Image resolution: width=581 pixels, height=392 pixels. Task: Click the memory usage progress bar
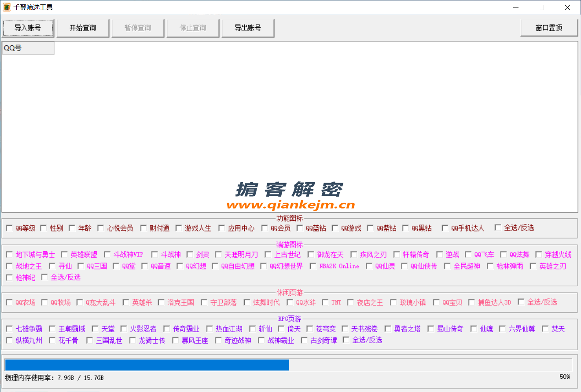(288, 365)
